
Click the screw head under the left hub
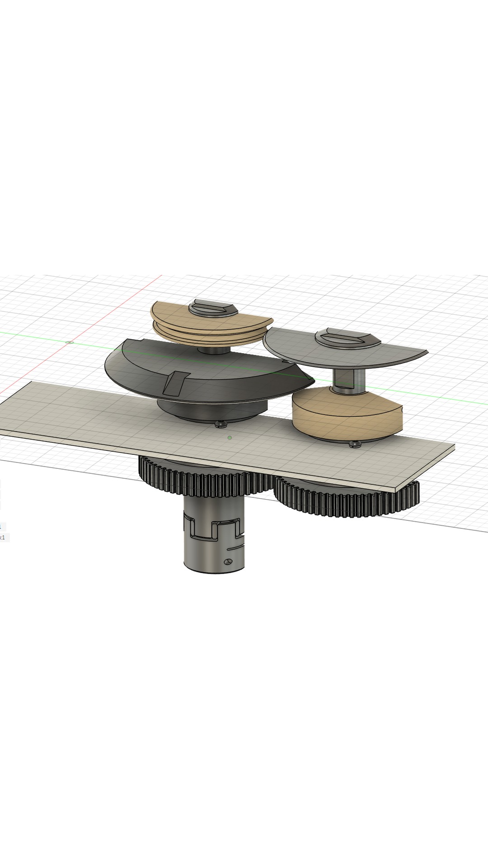click(220, 424)
